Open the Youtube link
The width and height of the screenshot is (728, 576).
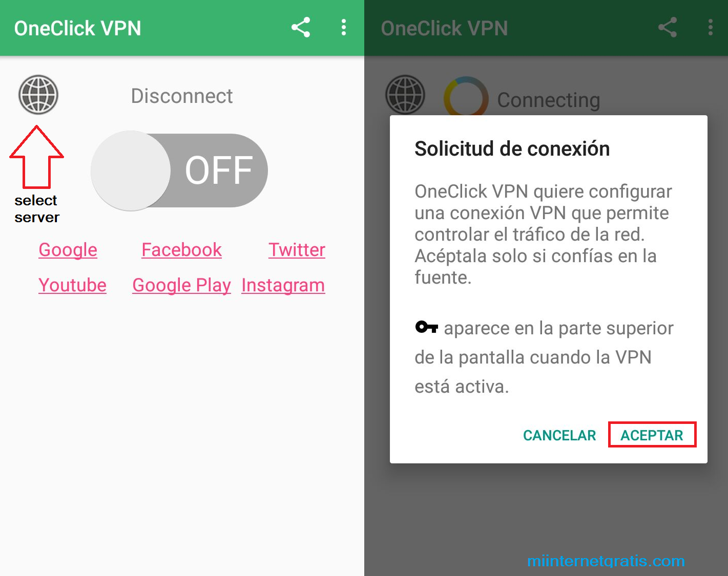pos(72,285)
